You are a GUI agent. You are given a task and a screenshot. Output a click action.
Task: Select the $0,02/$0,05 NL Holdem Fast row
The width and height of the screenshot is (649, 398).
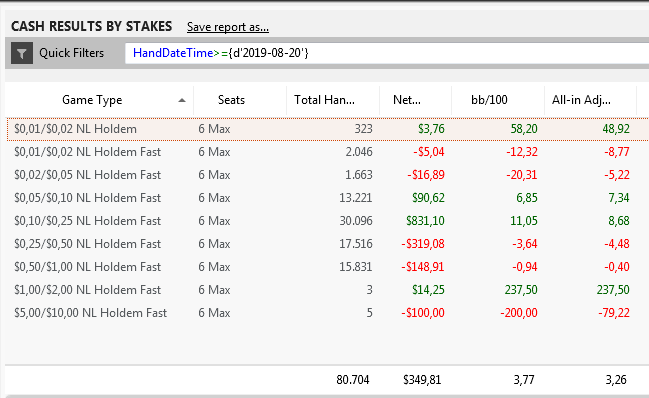[x=327, y=175]
